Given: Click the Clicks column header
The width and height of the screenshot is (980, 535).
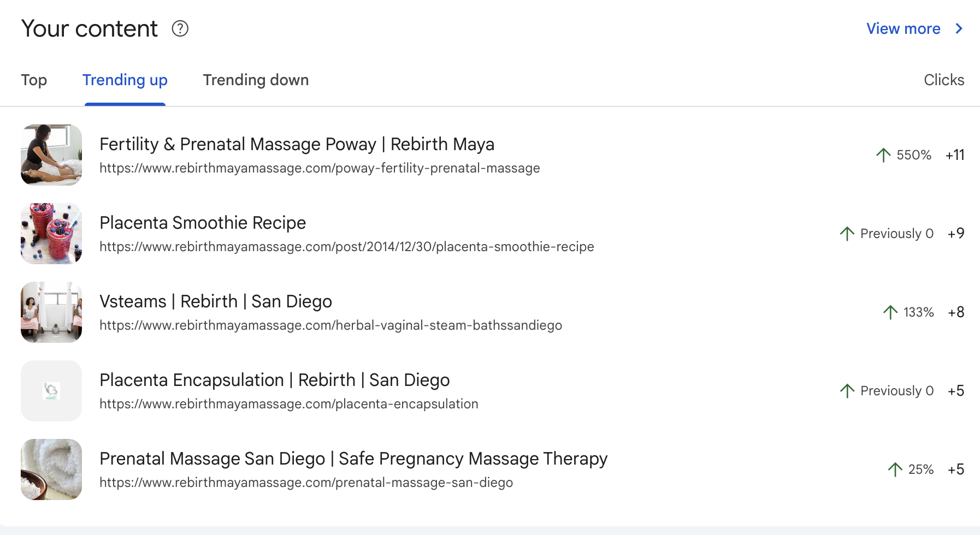Looking at the screenshot, I should click(x=944, y=80).
